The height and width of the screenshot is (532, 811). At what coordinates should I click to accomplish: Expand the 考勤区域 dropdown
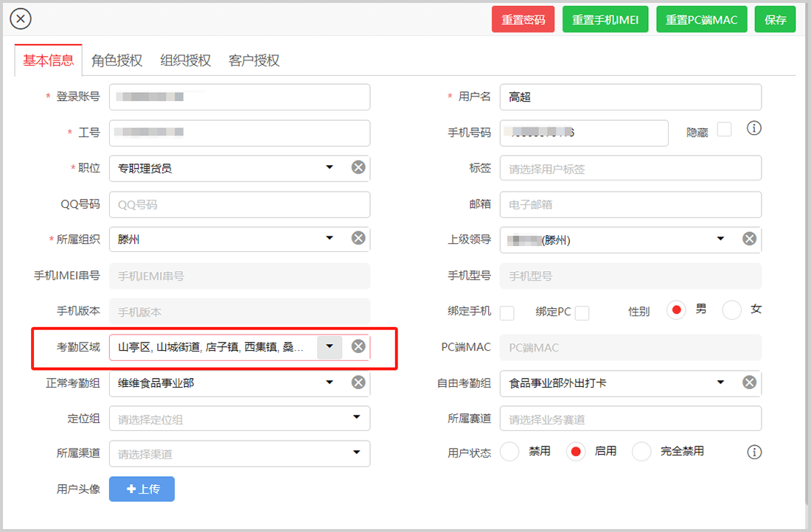(x=330, y=347)
